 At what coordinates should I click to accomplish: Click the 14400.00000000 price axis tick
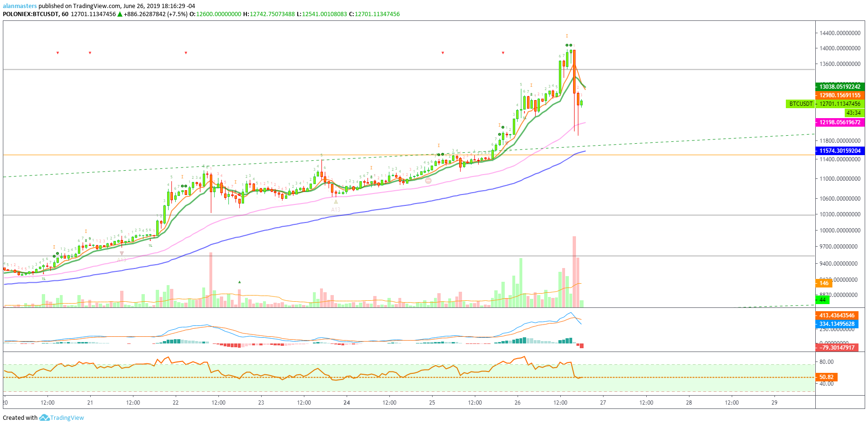pyautogui.click(x=840, y=33)
